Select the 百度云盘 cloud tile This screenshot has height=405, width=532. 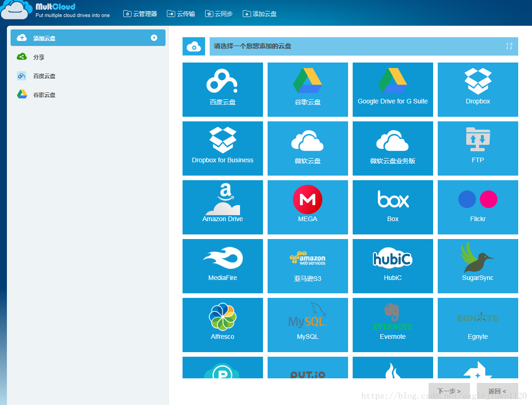point(223,90)
